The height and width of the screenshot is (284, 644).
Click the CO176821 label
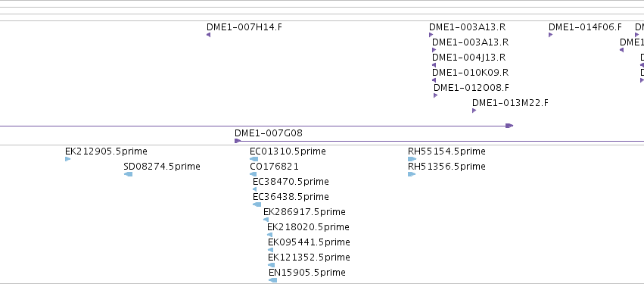pos(275,167)
